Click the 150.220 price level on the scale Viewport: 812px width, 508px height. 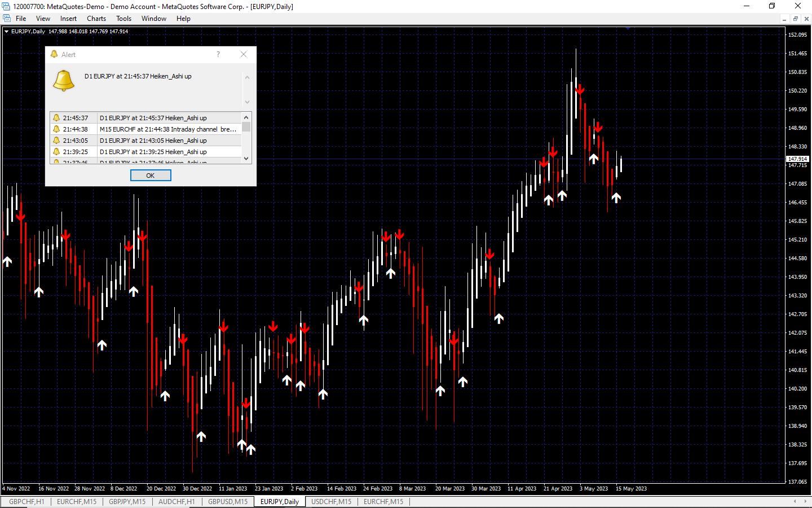coord(797,91)
